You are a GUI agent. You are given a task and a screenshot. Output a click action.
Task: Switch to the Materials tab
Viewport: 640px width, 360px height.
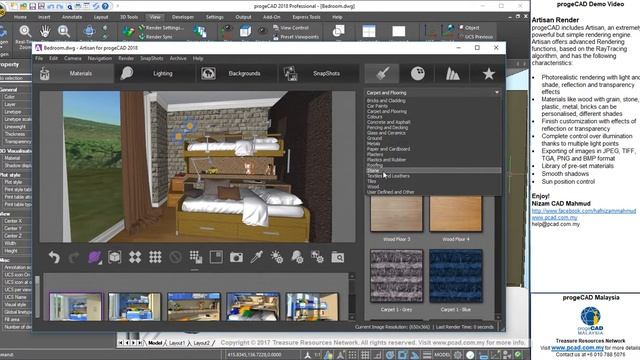click(x=73, y=73)
